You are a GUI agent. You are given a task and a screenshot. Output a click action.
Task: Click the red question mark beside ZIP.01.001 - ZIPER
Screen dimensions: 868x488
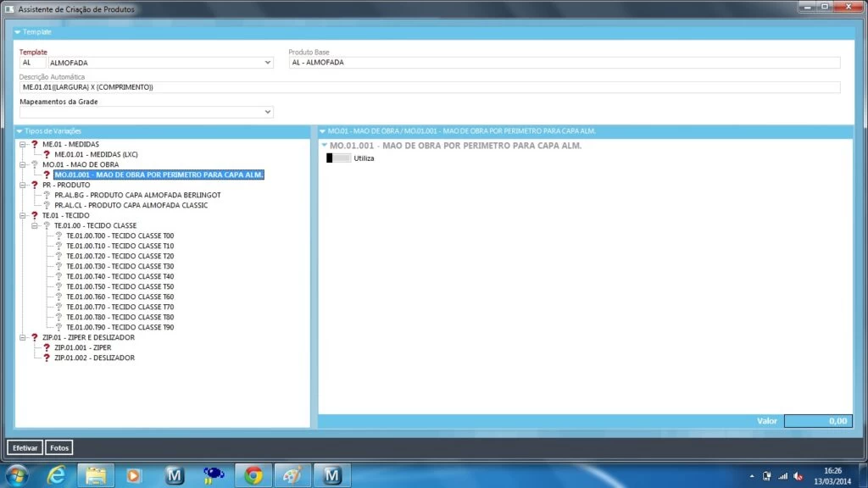pos(47,347)
